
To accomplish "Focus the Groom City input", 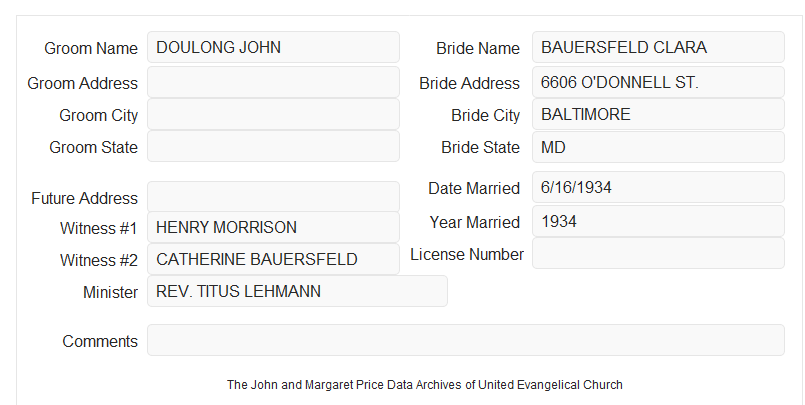I will [273, 114].
